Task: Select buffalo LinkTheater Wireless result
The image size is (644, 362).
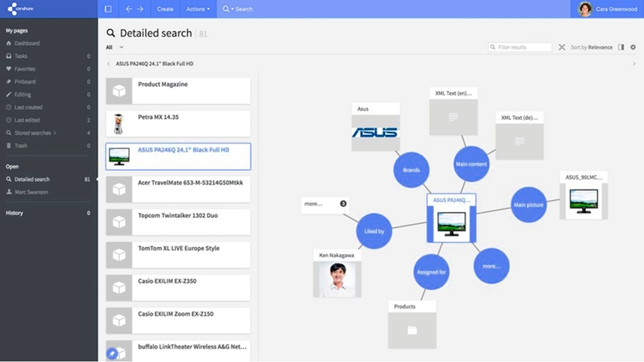Action: pos(179,351)
